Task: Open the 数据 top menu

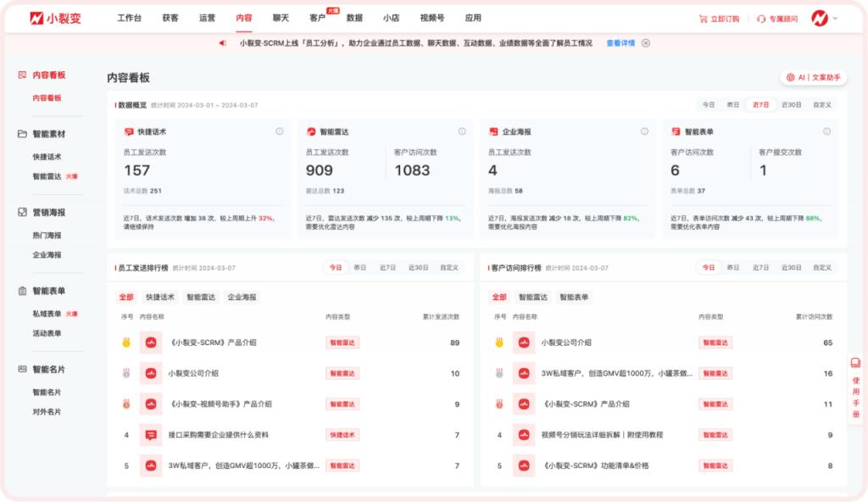Action: 354,19
